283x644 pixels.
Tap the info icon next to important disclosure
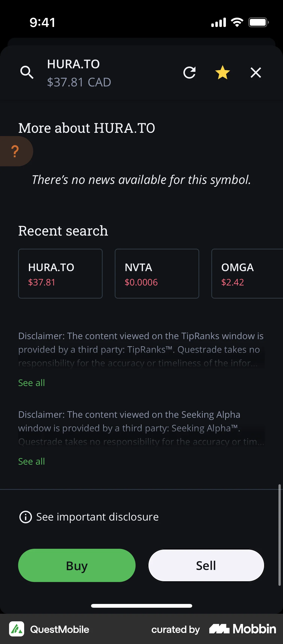pos(26,517)
